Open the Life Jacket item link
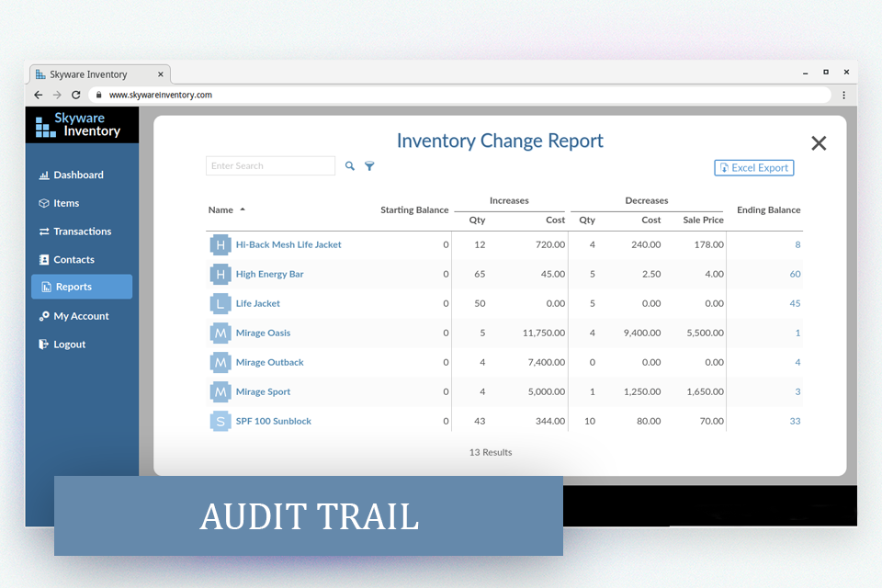Image resolution: width=882 pixels, height=588 pixels. click(257, 303)
